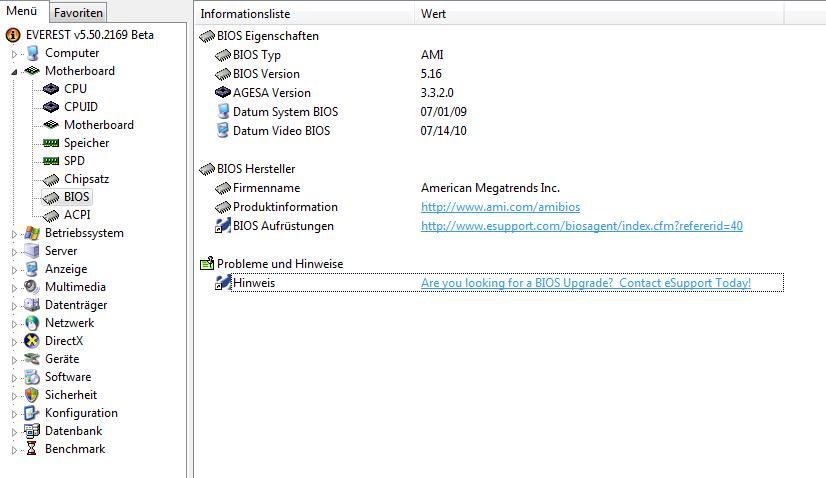Click the SPD memory module icon
This screenshot has width=826, height=478.
tap(51, 161)
